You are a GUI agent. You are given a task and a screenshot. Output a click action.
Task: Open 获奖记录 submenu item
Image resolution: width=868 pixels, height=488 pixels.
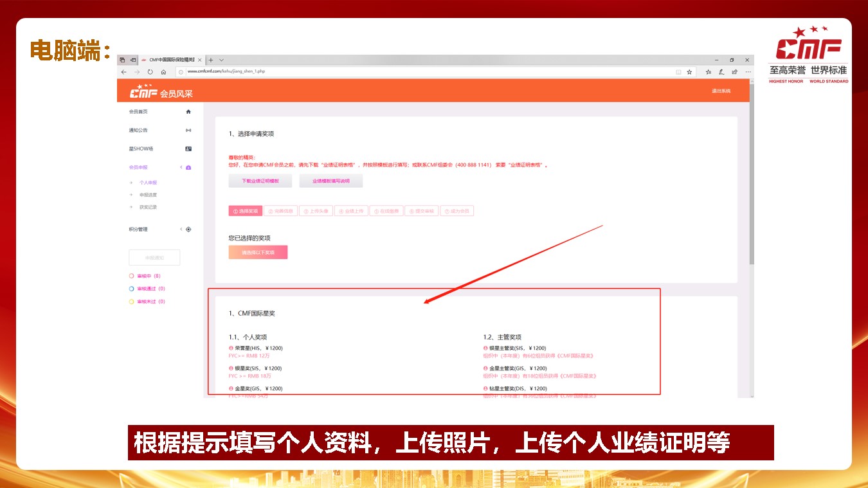[x=148, y=207]
